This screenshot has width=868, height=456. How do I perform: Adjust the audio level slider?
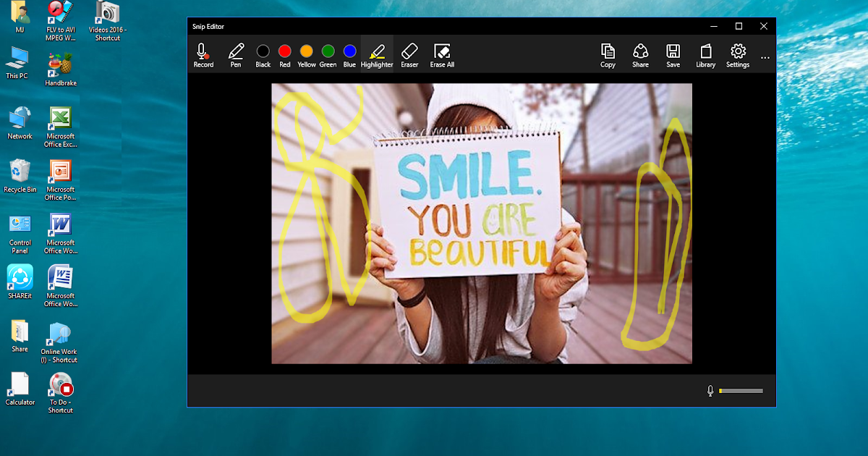coord(741,390)
